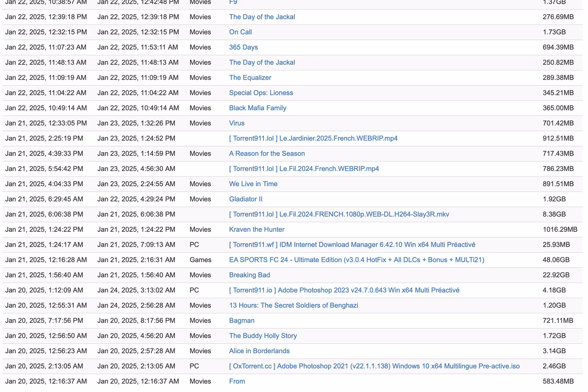Viewport: 588px width, 392px height.
Task: Click the 365 Days title link
Action: [x=243, y=47]
